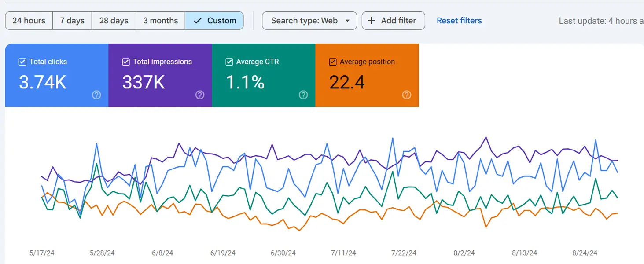Open help icon on Average CTR card
Image resolution: width=644 pixels, height=264 pixels.
tap(303, 95)
